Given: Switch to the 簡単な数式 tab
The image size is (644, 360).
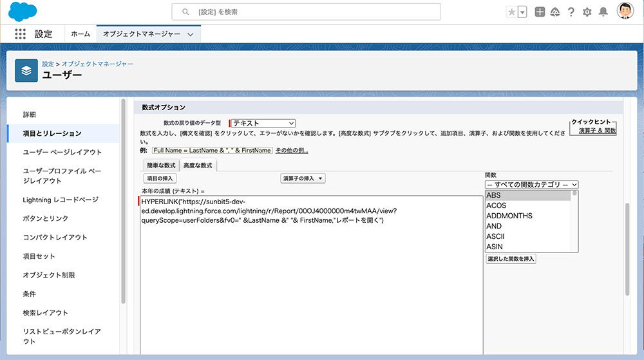Looking at the screenshot, I should (160, 166).
